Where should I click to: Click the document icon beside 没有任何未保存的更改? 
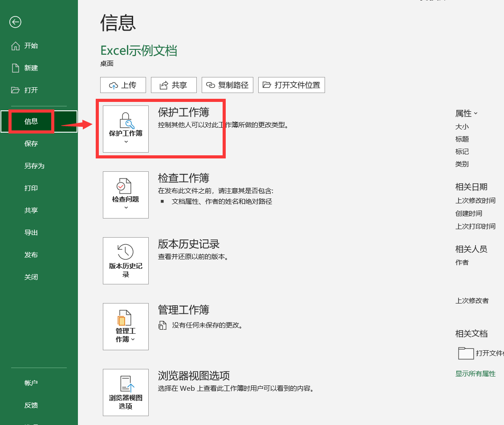[x=163, y=325]
